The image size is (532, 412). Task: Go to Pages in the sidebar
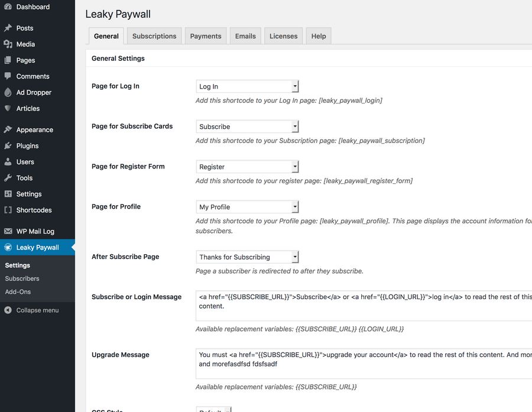coord(37,60)
